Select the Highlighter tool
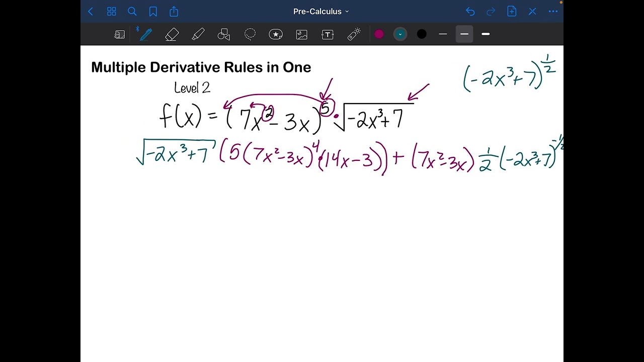Viewport: 644px width, 362px height. (198, 34)
